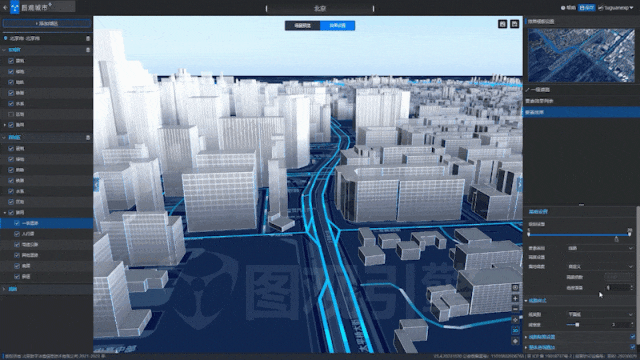The width and height of the screenshot is (640, 360).
Task: Click the zoom out minus map control
Action: (x=516, y=309)
